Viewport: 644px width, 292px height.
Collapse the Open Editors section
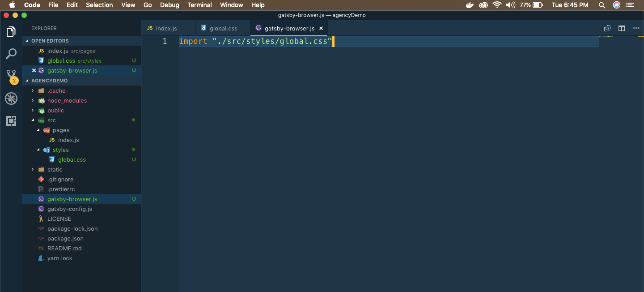pyautogui.click(x=82, y=41)
